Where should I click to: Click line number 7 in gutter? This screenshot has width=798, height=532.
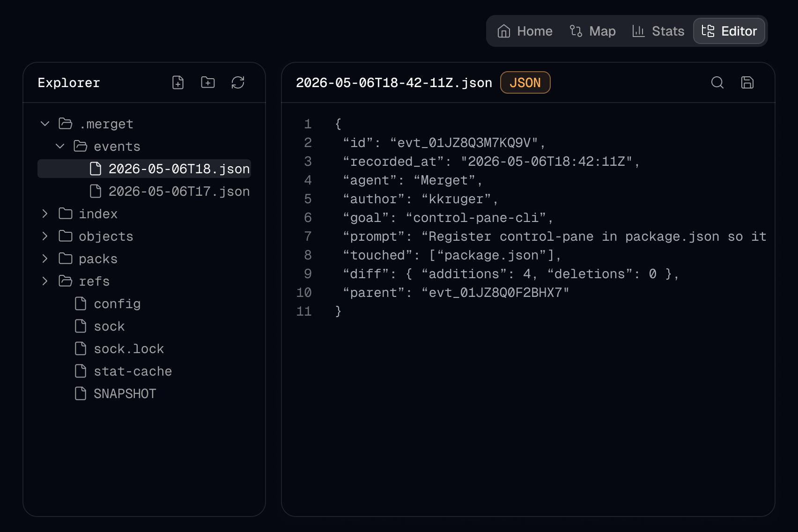pos(308,236)
